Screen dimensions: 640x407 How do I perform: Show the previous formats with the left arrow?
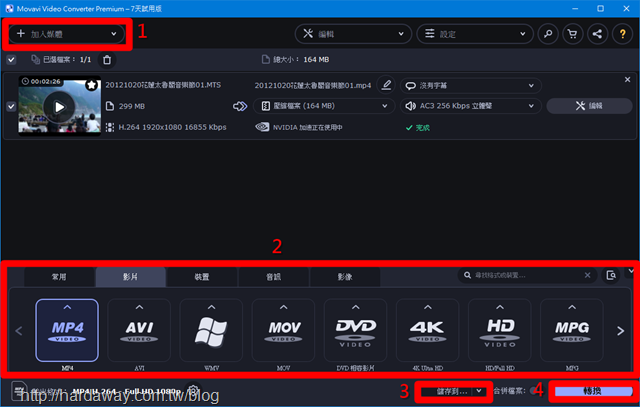19,331
